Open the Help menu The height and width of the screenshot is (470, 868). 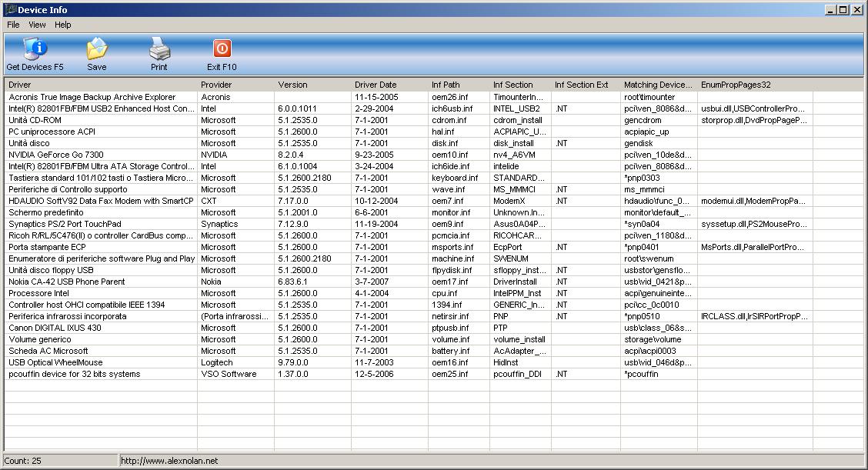coord(62,25)
